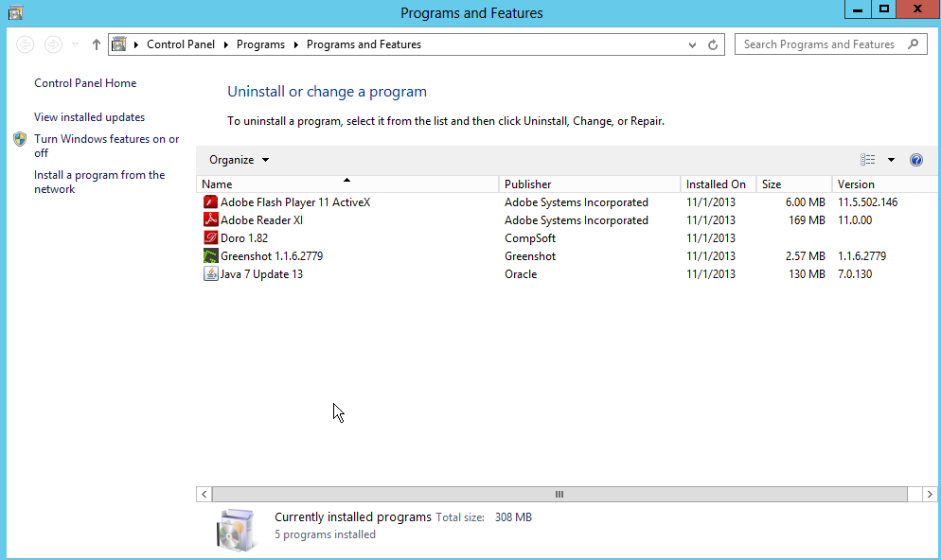The height and width of the screenshot is (560, 941).
Task: Click the Oracle publisher cell
Action: pos(521,274)
